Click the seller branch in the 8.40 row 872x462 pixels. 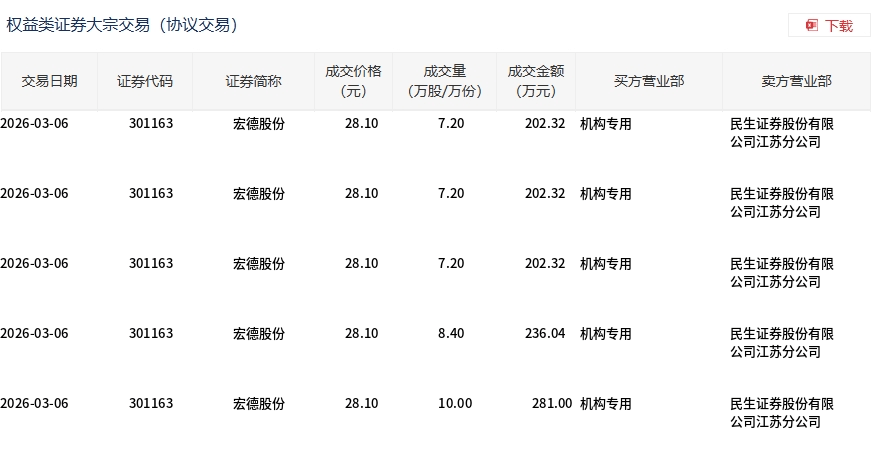coord(782,342)
